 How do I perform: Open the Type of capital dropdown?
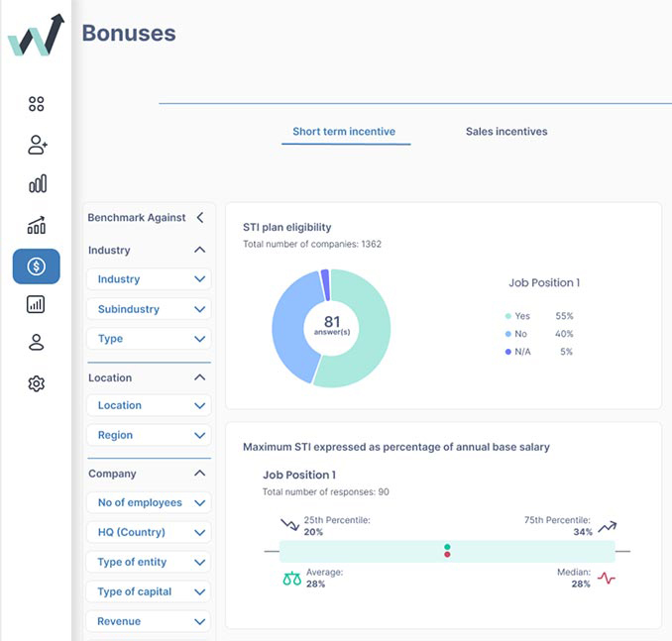click(x=149, y=591)
